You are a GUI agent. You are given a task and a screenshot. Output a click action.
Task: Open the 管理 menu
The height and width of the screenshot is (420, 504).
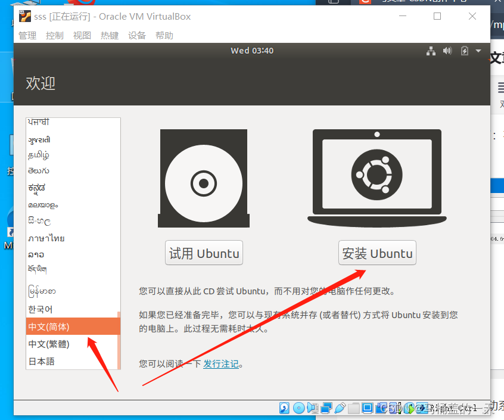pyautogui.click(x=27, y=35)
